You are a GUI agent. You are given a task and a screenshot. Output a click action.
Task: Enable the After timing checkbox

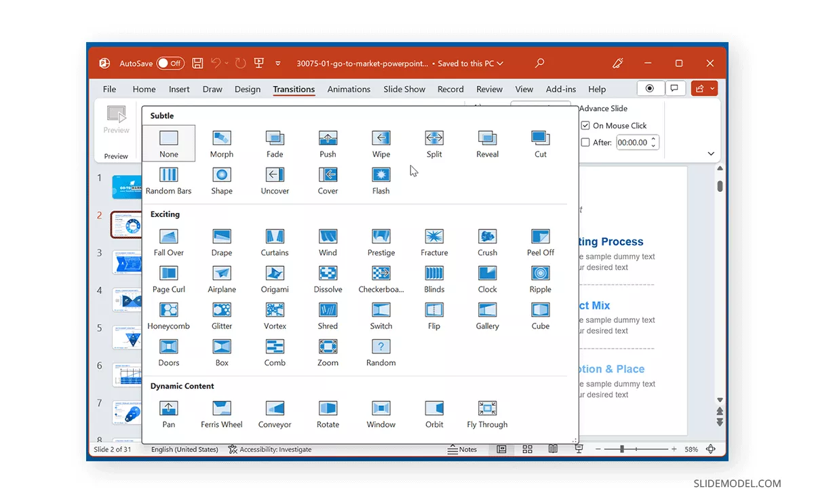(x=585, y=142)
